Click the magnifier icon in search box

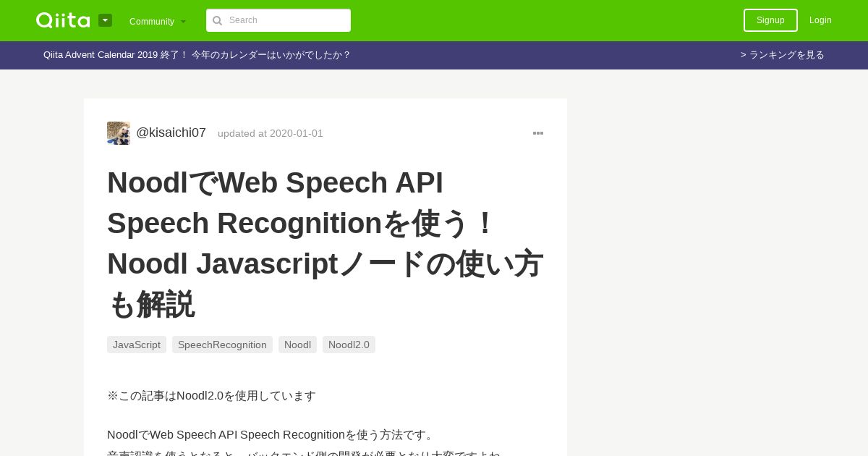[x=217, y=20]
